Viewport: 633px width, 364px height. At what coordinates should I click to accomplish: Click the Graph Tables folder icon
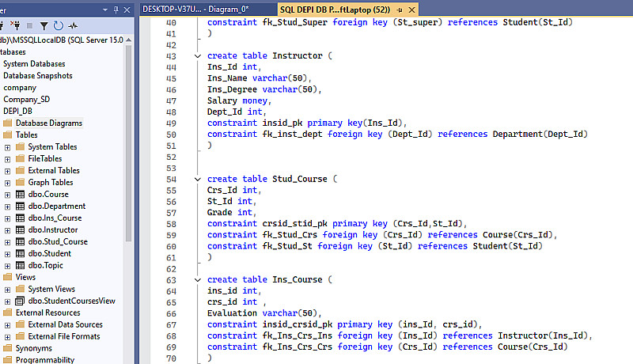coord(21,182)
